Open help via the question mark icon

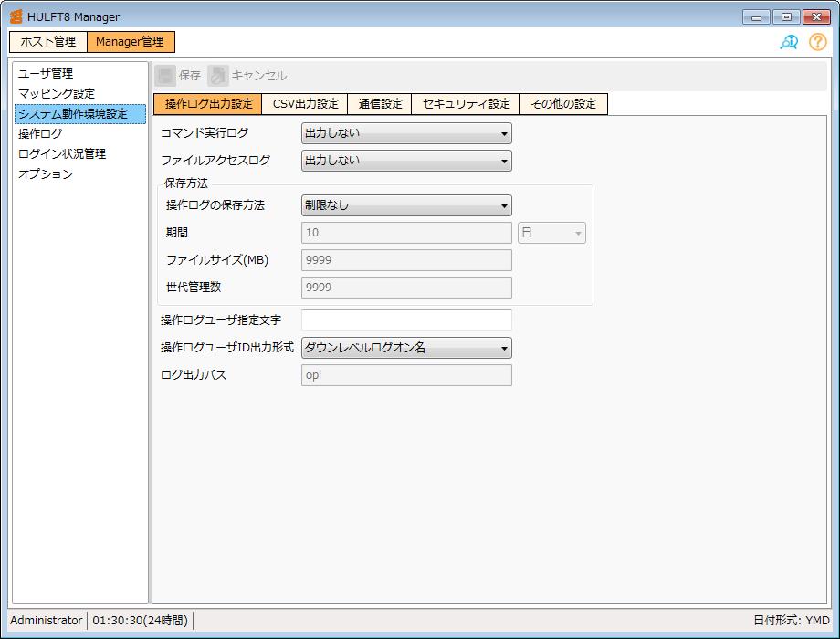coord(817,42)
